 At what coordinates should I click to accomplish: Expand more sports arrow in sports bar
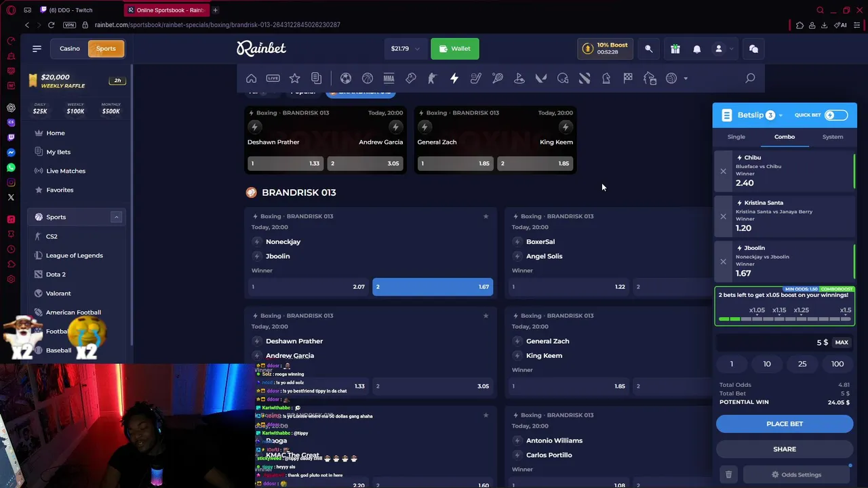686,79
